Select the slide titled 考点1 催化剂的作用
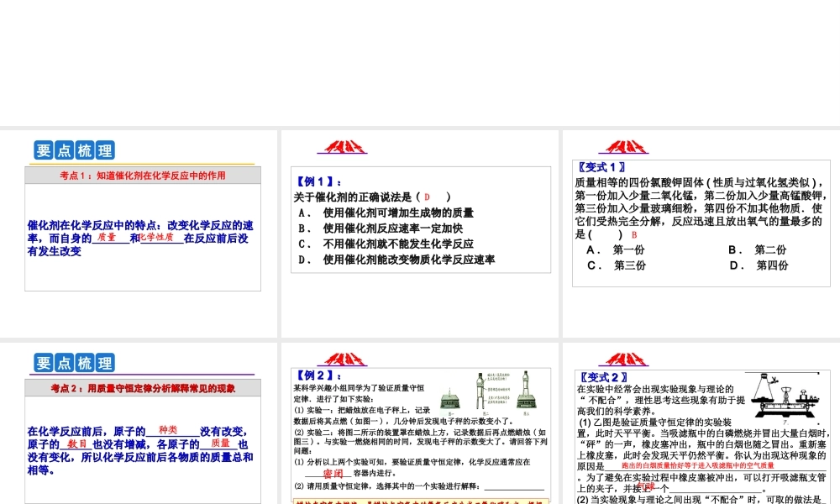Screen dimensions: 840x504 [139, 234]
